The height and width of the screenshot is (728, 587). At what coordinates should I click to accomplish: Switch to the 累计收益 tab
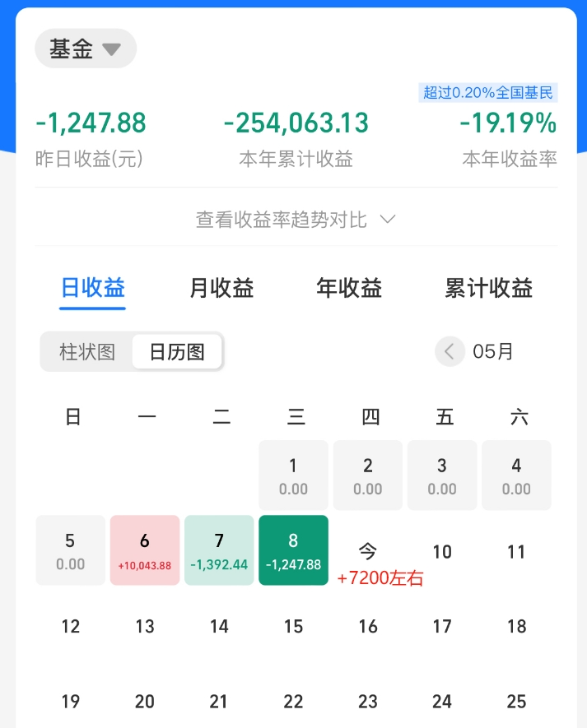click(x=488, y=287)
